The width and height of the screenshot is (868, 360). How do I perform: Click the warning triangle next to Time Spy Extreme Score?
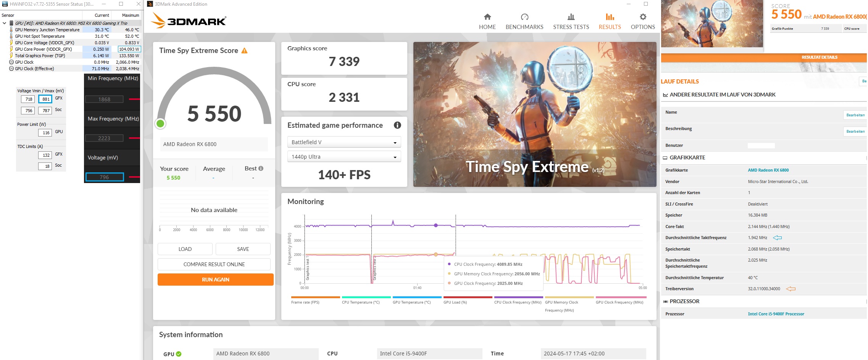(245, 50)
